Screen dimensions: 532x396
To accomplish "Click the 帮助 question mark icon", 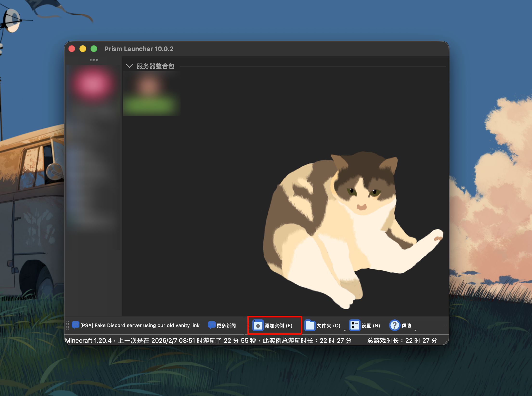I will click(395, 325).
